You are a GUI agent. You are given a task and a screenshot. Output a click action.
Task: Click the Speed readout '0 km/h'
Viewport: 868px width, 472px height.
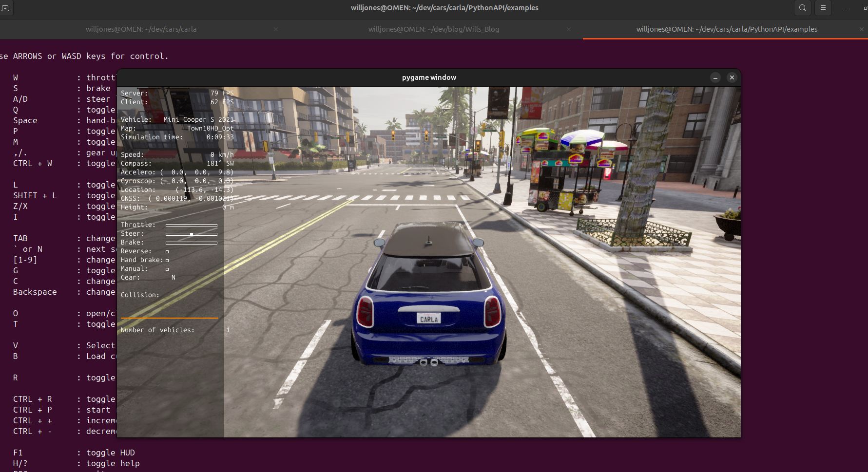[222, 154]
